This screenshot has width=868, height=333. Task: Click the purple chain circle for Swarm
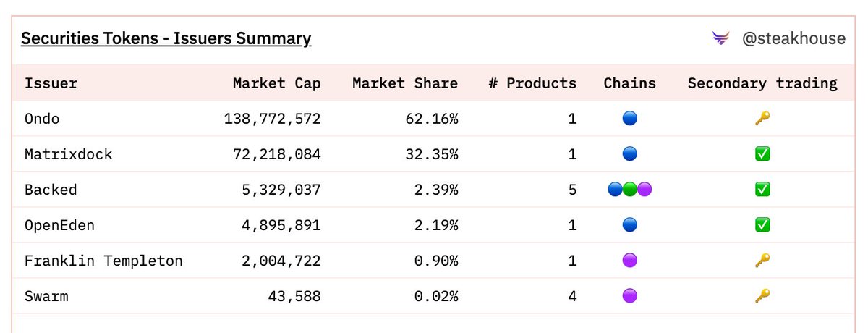tap(630, 295)
